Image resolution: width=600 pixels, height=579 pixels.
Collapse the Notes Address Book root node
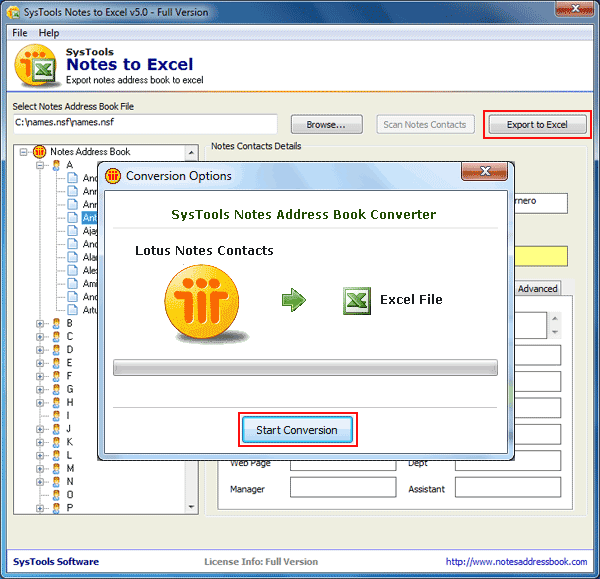tap(23, 152)
